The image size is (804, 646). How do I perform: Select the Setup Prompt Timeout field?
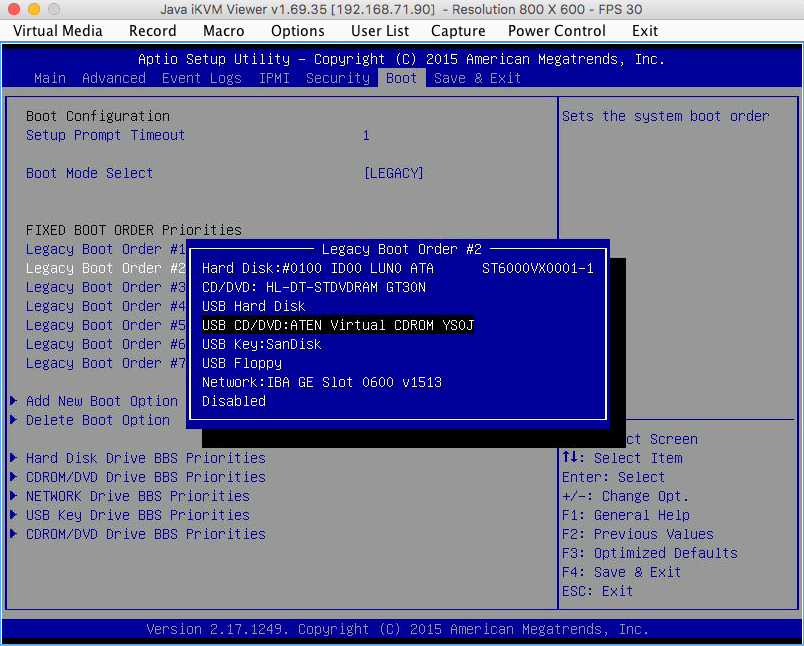[105, 135]
